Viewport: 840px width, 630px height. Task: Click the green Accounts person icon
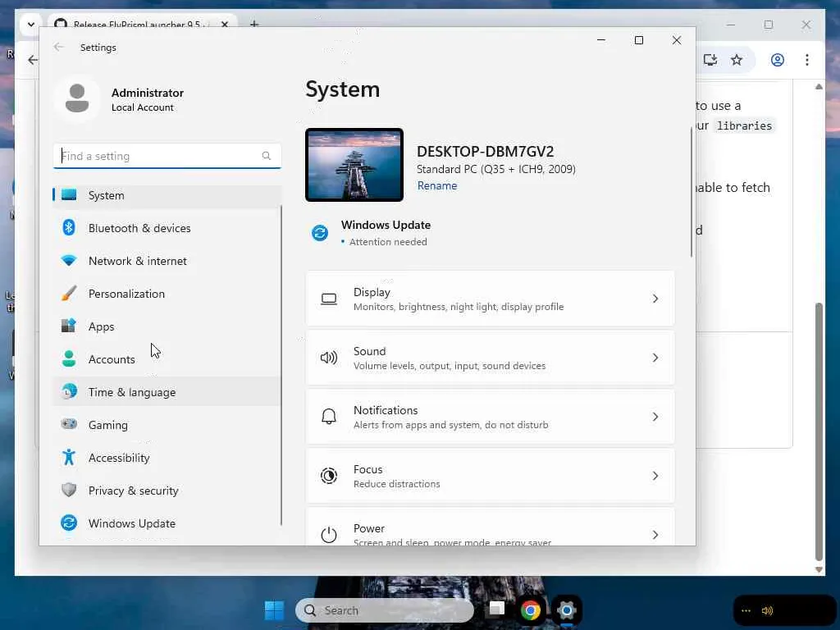click(x=69, y=358)
